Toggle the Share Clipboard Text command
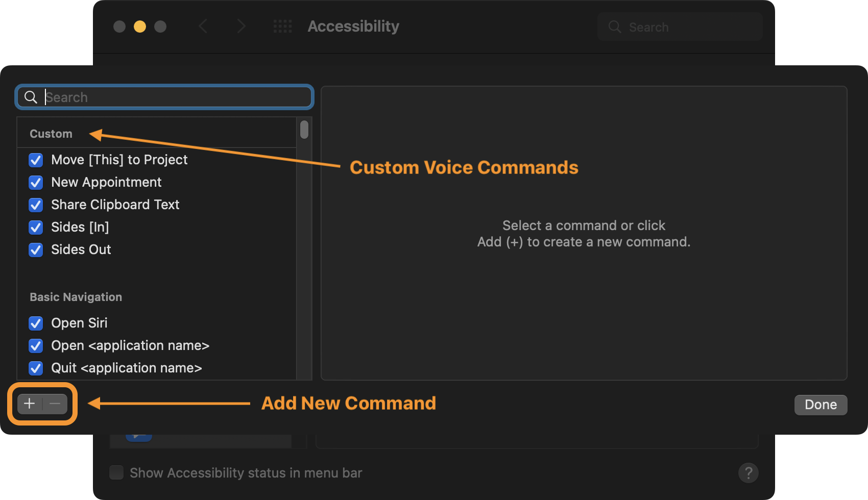Image resolution: width=868 pixels, height=500 pixels. (35, 205)
